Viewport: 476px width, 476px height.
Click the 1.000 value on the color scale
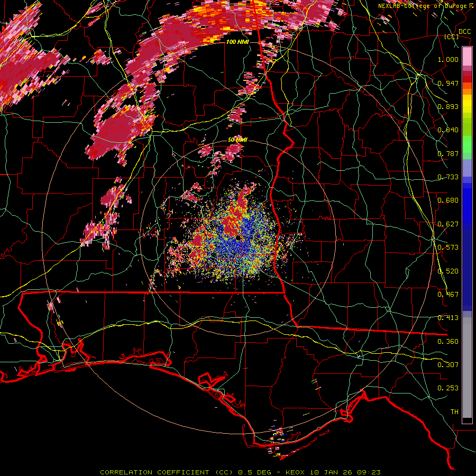click(448, 59)
